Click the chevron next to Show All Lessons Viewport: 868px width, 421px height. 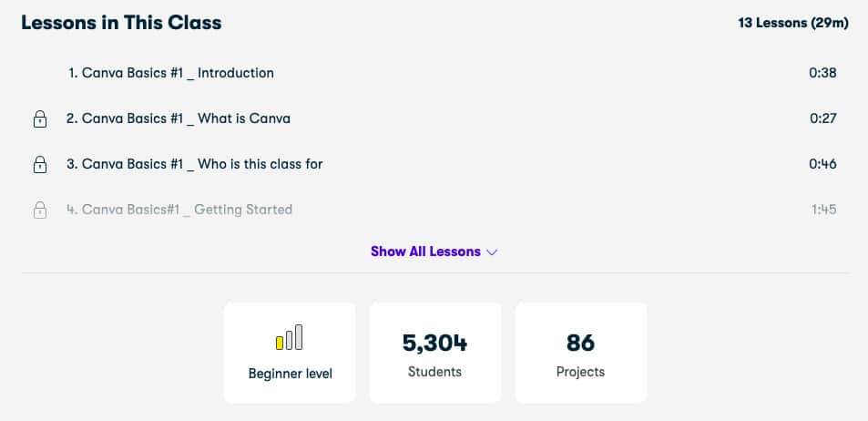coord(492,252)
